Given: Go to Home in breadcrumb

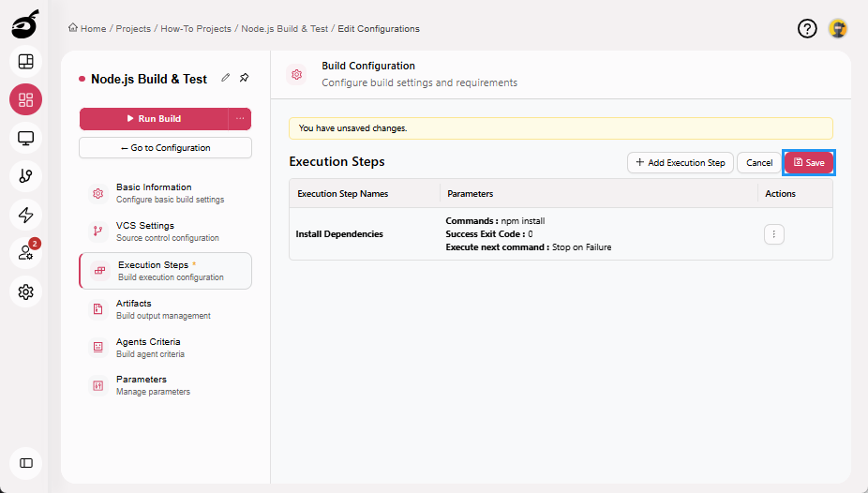Looking at the screenshot, I should pyautogui.click(x=93, y=29).
